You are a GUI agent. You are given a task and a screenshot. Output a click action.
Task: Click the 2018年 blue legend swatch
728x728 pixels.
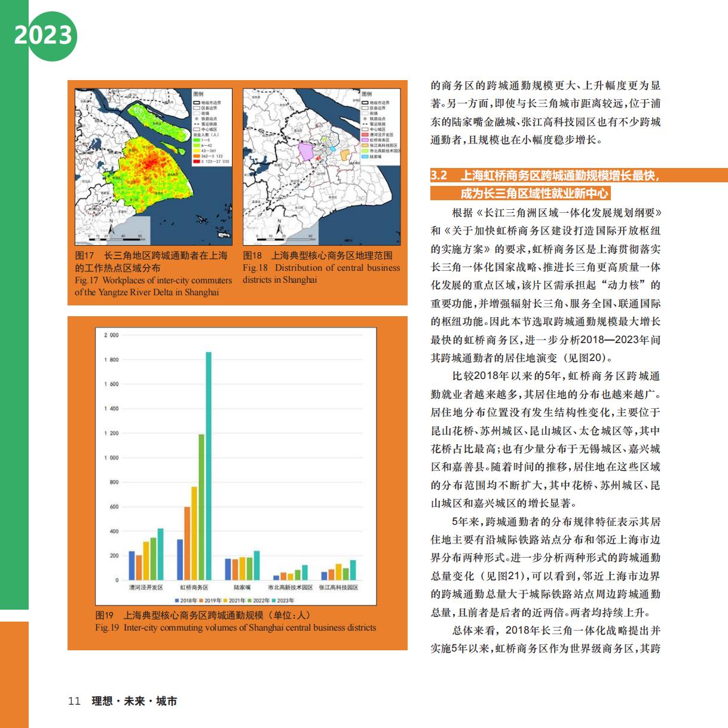click(x=177, y=601)
